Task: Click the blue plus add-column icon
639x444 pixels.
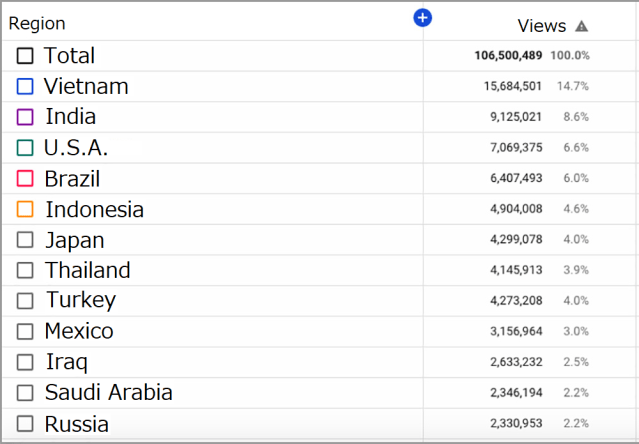Action: coord(423,18)
